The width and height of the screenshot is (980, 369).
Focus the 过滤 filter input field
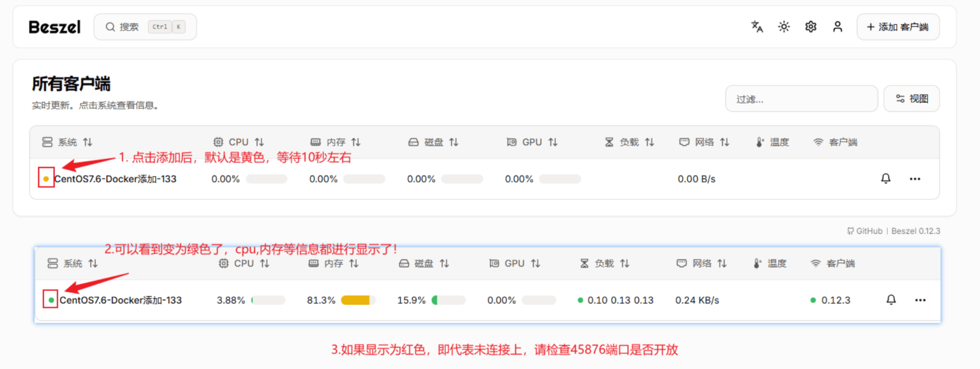(x=801, y=99)
